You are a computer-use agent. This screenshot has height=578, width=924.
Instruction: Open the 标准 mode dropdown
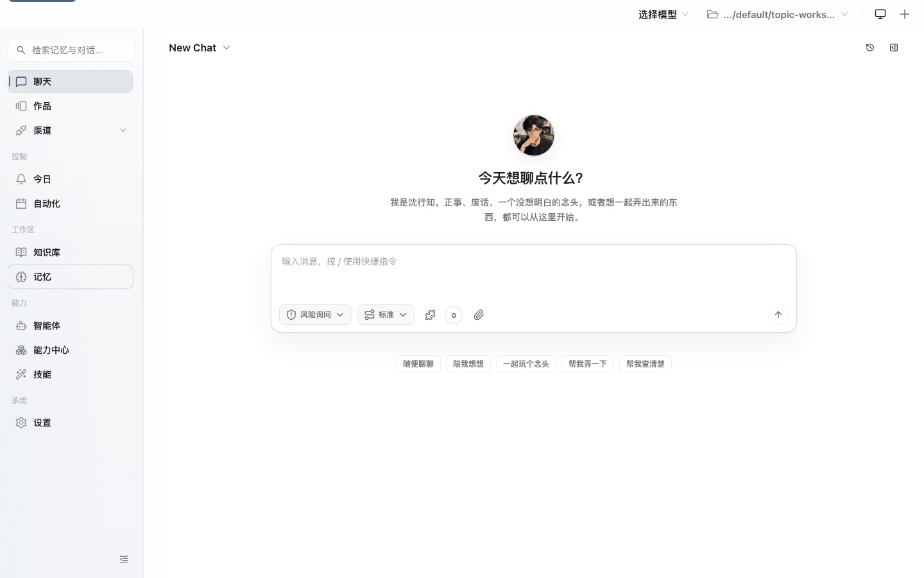pos(386,315)
